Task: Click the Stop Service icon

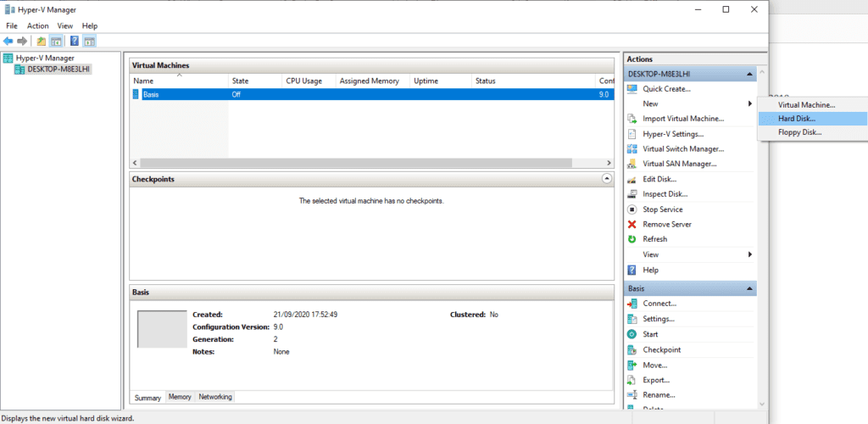Action: coord(632,209)
